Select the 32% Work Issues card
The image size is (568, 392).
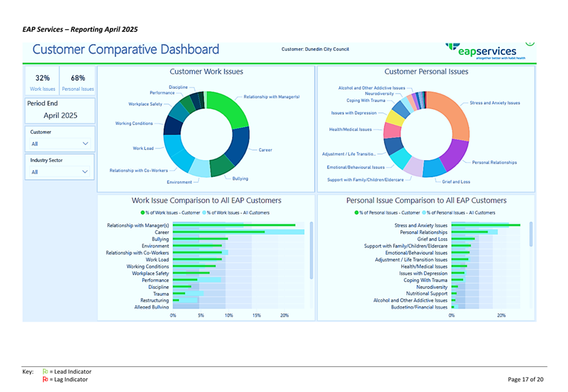[43, 82]
